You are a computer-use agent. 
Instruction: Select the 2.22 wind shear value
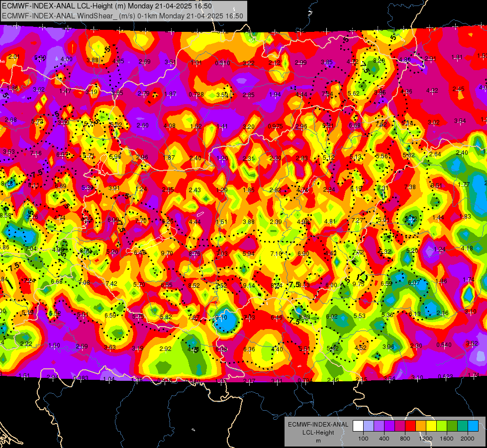26,343
